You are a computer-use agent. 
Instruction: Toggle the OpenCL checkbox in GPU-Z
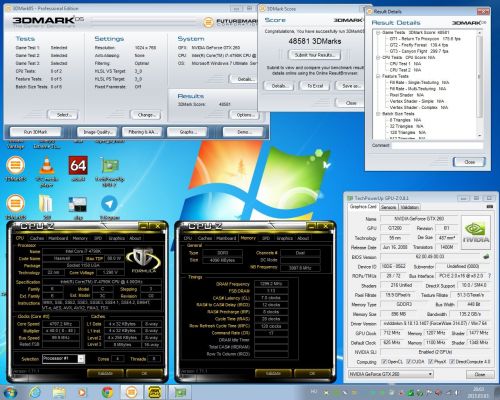[384, 362]
